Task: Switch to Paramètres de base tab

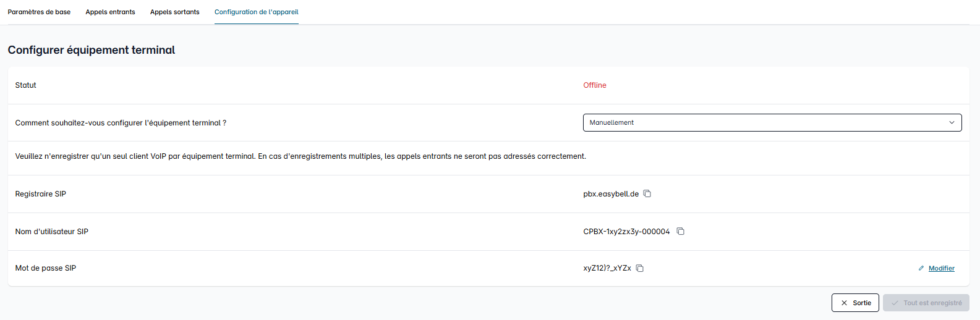Action: pyautogui.click(x=39, y=12)
